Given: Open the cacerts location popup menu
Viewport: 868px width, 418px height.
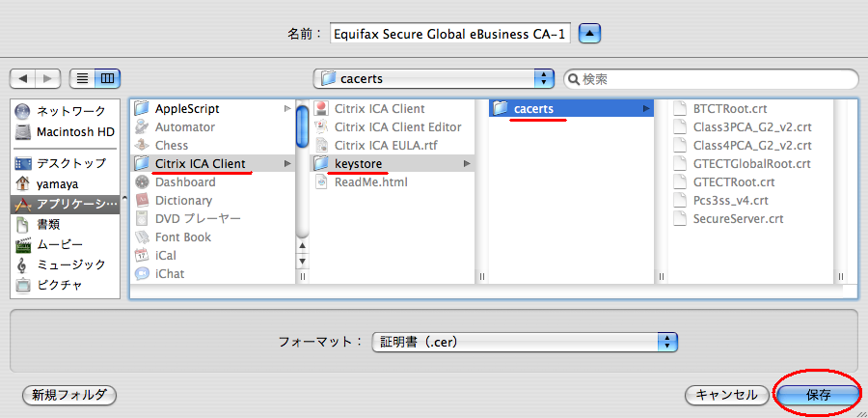Looking at the screenshot, I should (433, 79).
